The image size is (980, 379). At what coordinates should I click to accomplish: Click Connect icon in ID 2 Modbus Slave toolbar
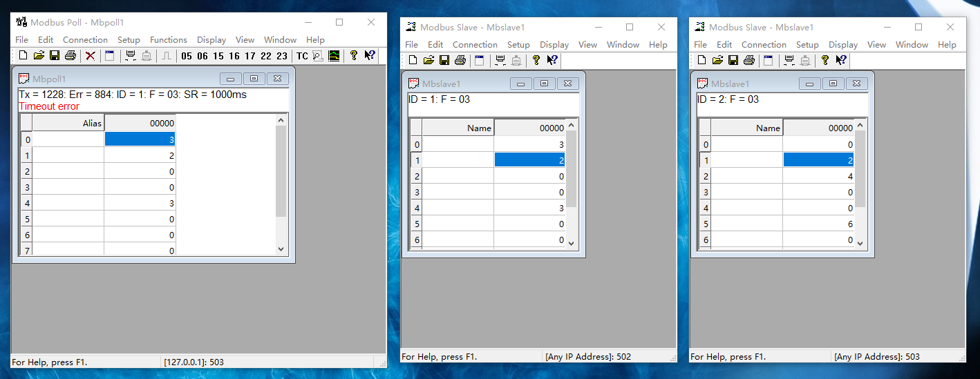pyautogui.click(x=789, y=60)
